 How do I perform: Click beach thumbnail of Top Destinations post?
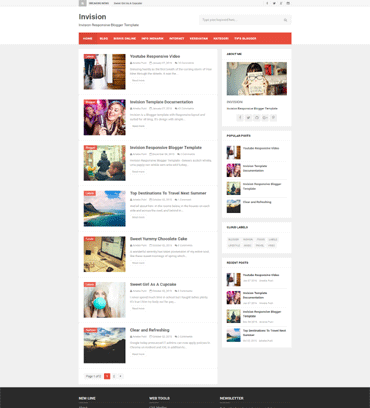coord(105,209)
